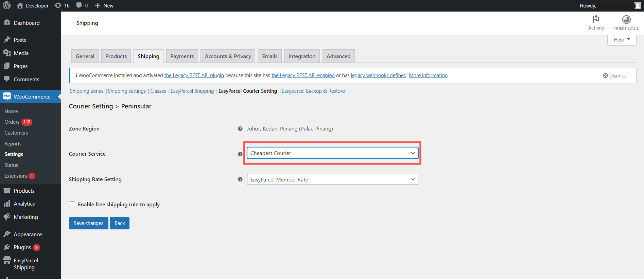Switch to the Advanced tab
Image resolution: width=644 pixels, height=279 pixels.
[x=338, y=56]
